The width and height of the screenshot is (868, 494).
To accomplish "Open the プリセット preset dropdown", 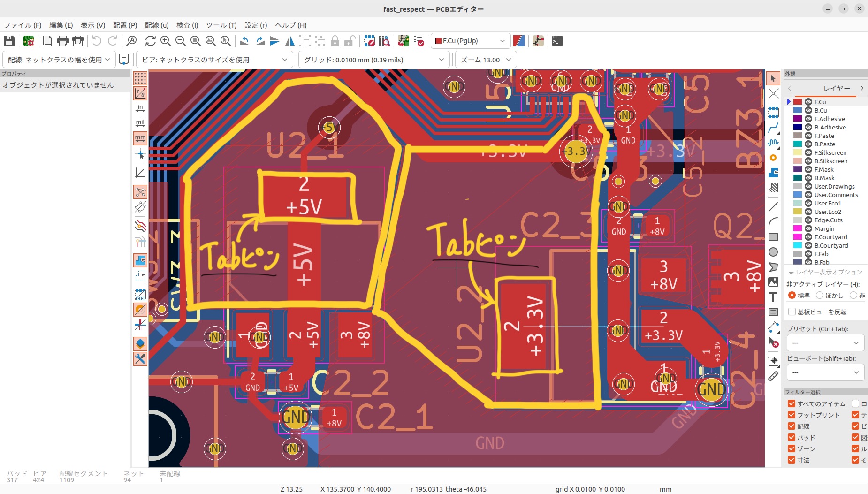I will point(825,343).
